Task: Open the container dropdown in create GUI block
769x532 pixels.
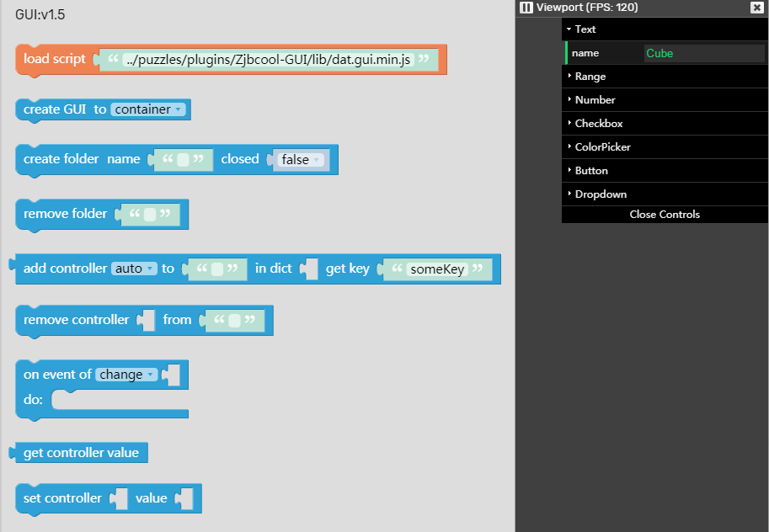Action: pos(148,109)
